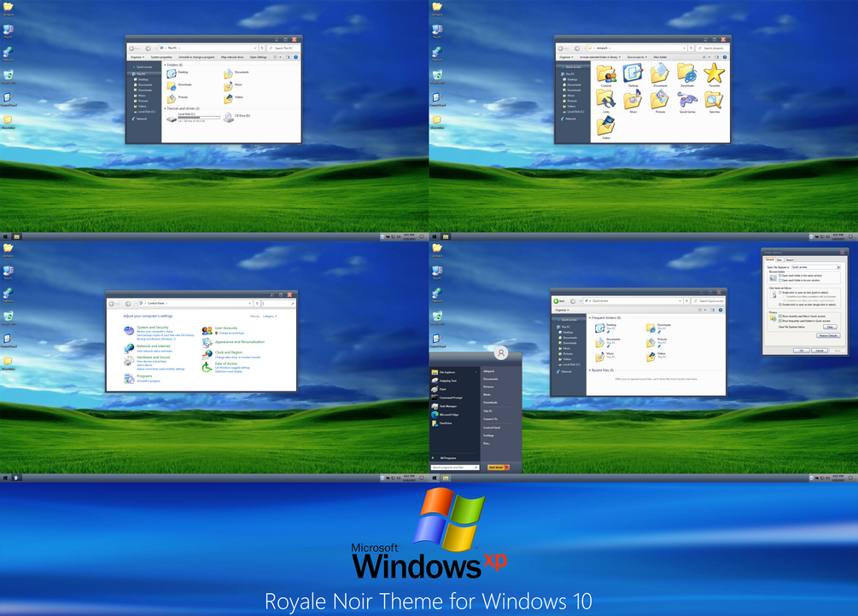858x616 pixels.
Task: Open Videos folder in skinpack window
Action: point(606,125)
